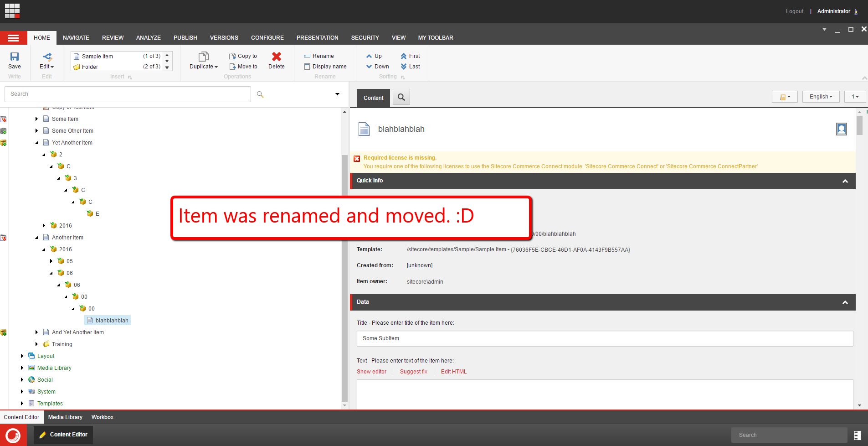Open the Sitecore start button
The image size is (868, 446).
[x=13, y=435]
